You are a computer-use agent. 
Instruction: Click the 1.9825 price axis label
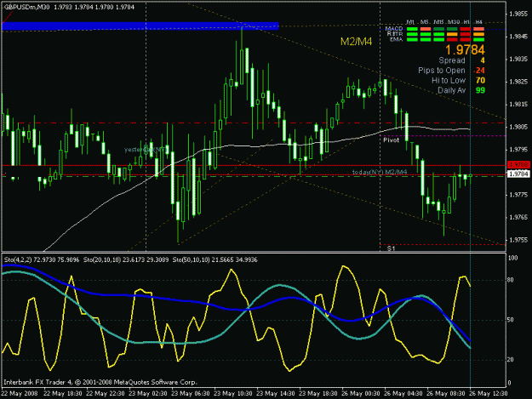point(518,82)
